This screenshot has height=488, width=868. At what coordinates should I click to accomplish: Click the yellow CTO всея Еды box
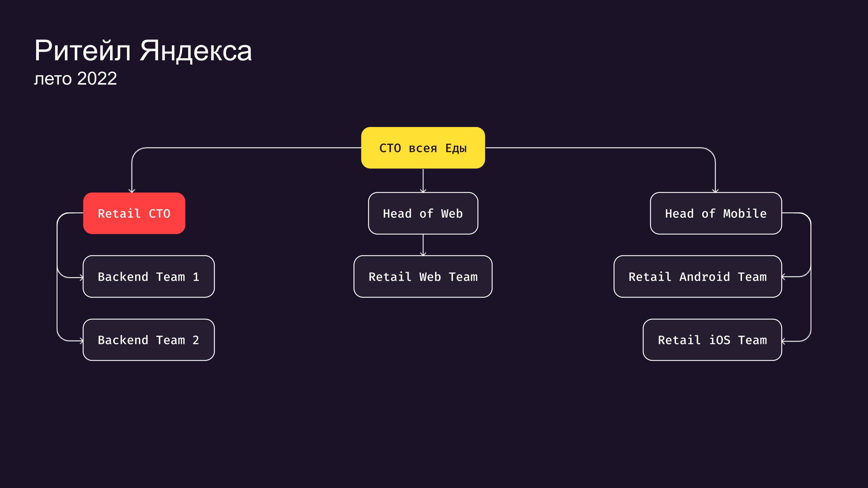(423, 148)
